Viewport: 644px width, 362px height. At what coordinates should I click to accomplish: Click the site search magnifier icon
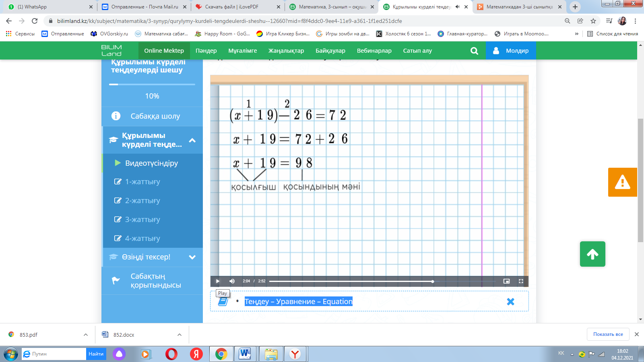tap(474, 51)
